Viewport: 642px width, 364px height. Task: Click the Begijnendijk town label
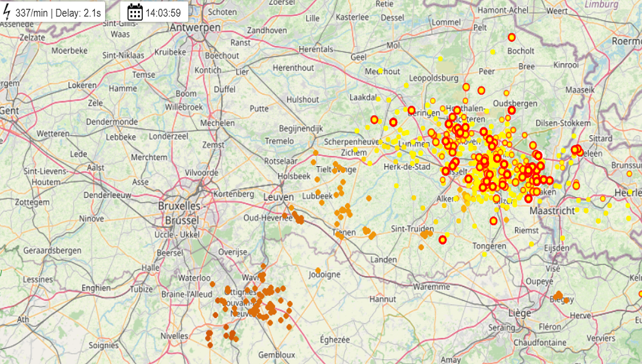tap(301, 129)
